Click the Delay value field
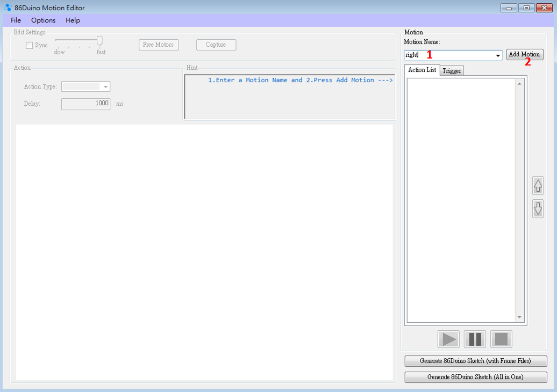 tap(85, 104)
